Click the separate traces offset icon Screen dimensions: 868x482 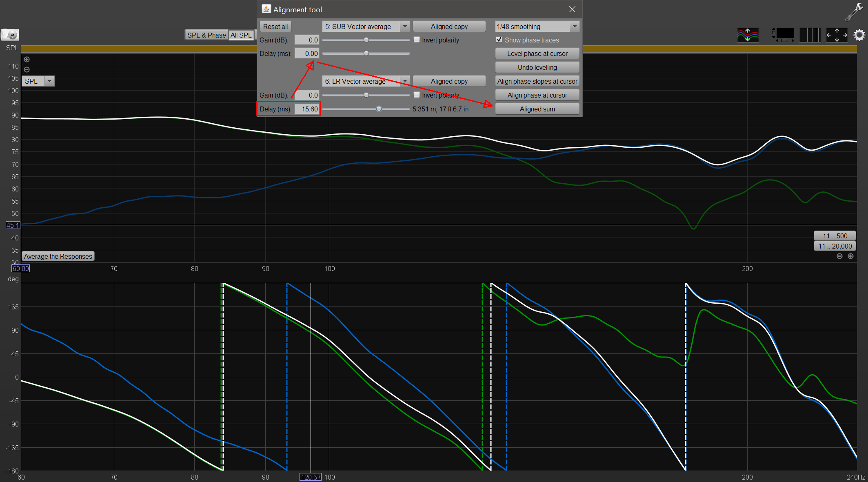[748, 35]
